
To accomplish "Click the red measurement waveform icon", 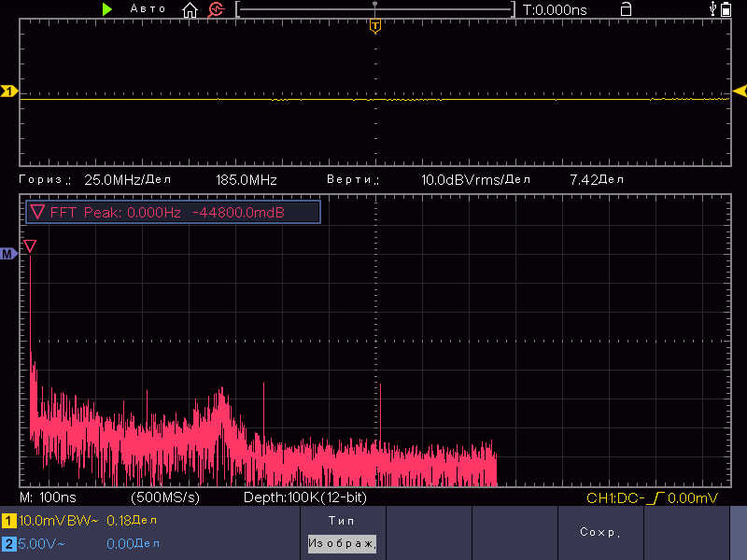I will coord(216,9).
